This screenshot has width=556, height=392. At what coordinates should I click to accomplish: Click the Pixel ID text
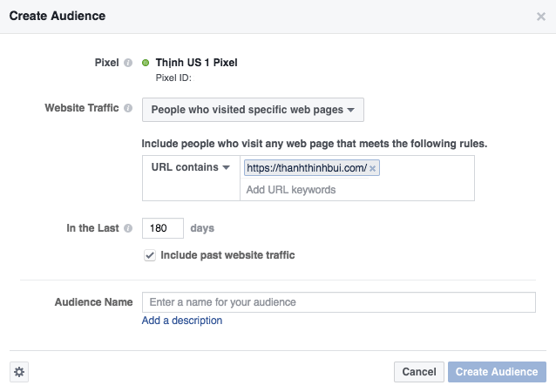pos(173,78)
